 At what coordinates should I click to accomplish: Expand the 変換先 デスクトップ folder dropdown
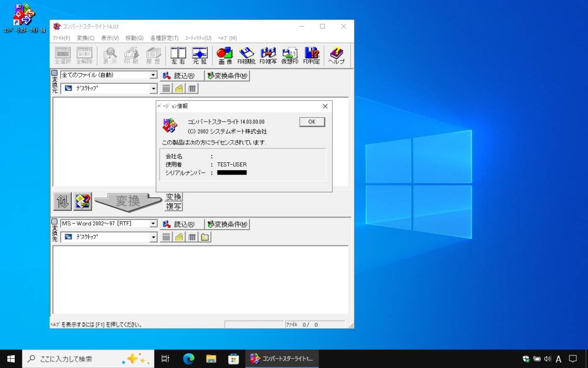tap(153, 237)
